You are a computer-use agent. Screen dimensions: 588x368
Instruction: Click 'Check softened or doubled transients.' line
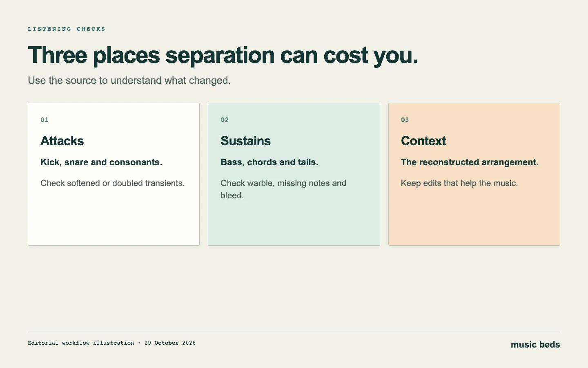pos(113,183)
